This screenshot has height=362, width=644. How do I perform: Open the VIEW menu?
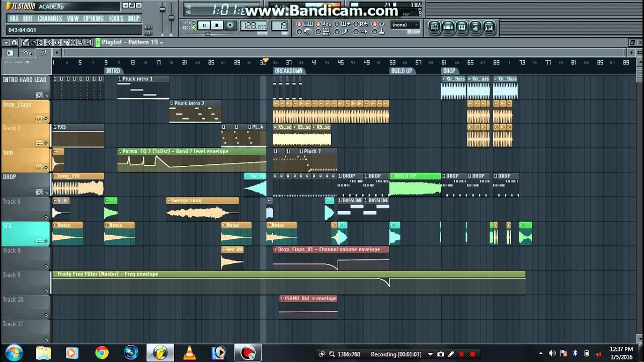[x=73, y=19]
